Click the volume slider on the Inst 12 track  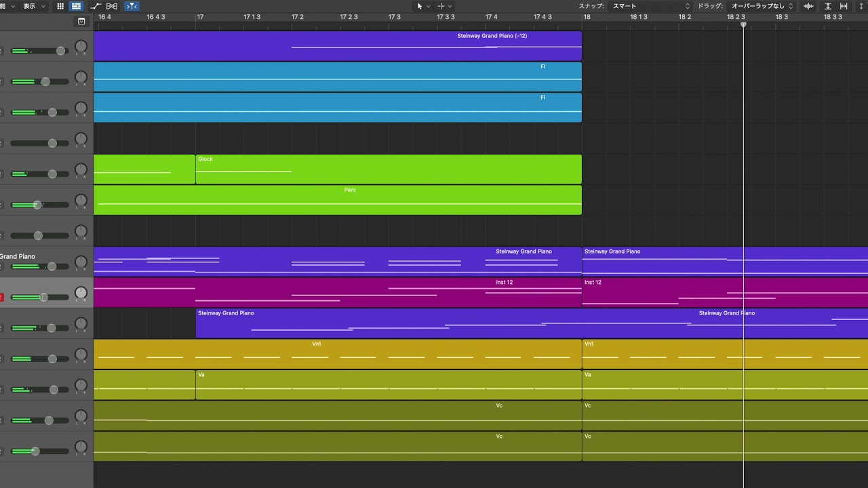[x=43, y=297]
